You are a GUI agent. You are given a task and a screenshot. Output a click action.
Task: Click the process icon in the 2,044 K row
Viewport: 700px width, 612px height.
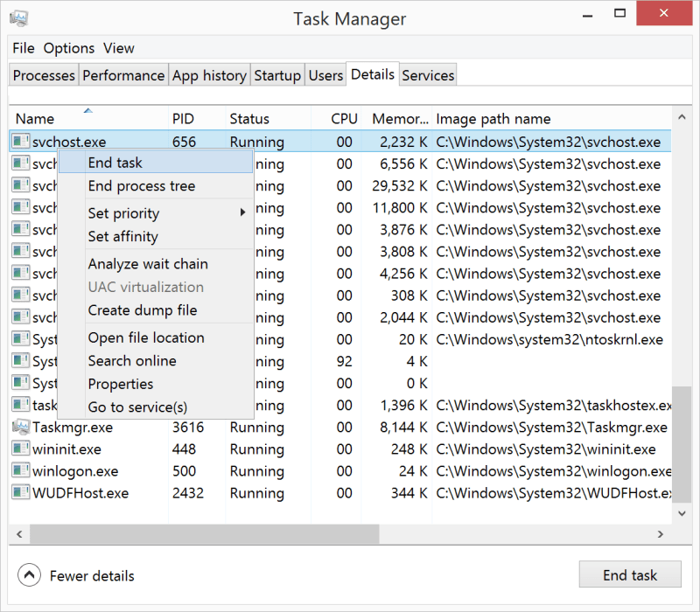click(20, 317)
